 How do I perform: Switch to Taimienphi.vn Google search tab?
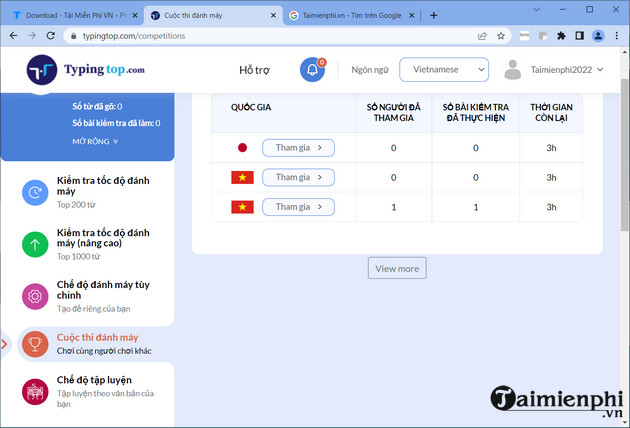click(x=352, y=15)
